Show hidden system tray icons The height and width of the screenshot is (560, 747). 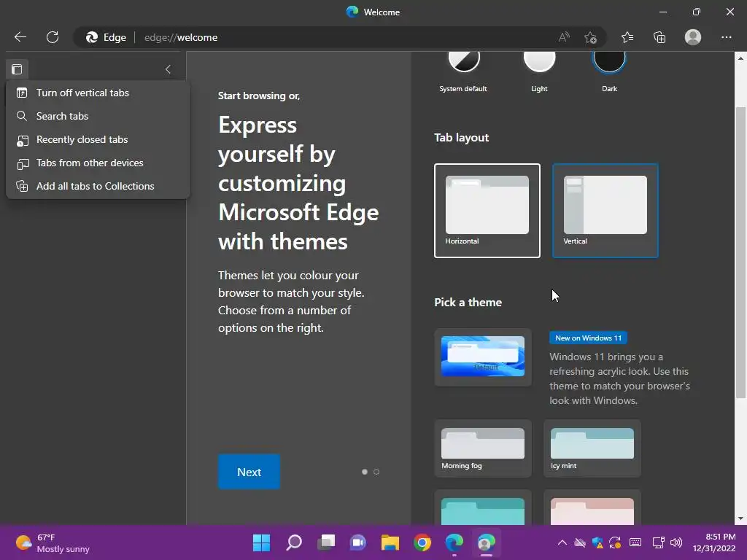pos(562,542)
